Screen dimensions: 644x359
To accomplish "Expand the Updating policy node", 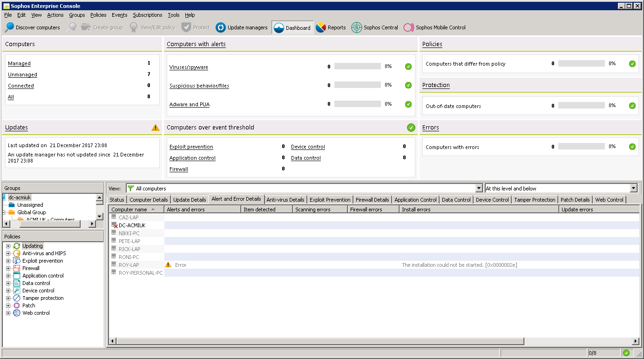I will [x=8, y=246].
